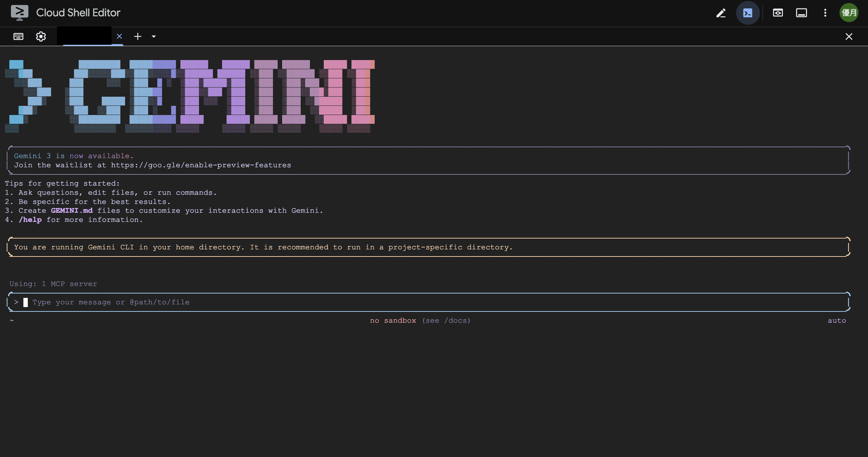Select the active terminal session tab
Image resolution: width=868 pixels, height=457 pixels.
[x=84, y=36]
